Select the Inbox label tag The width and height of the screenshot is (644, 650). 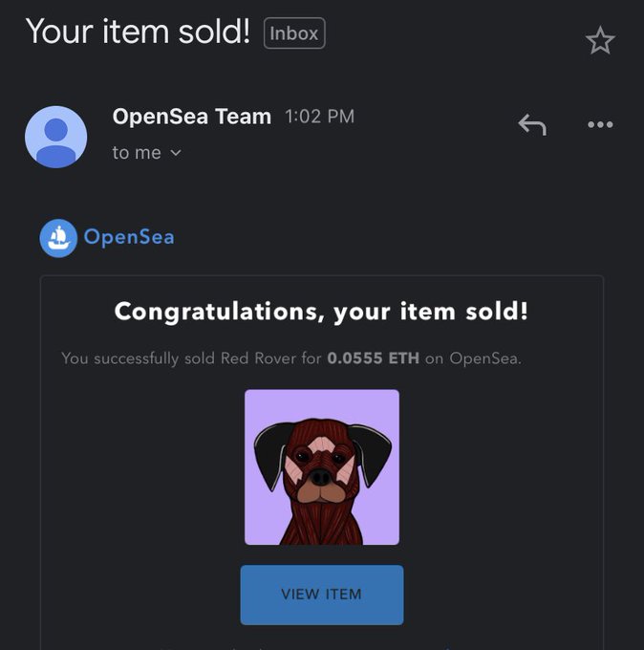[294, 33]
